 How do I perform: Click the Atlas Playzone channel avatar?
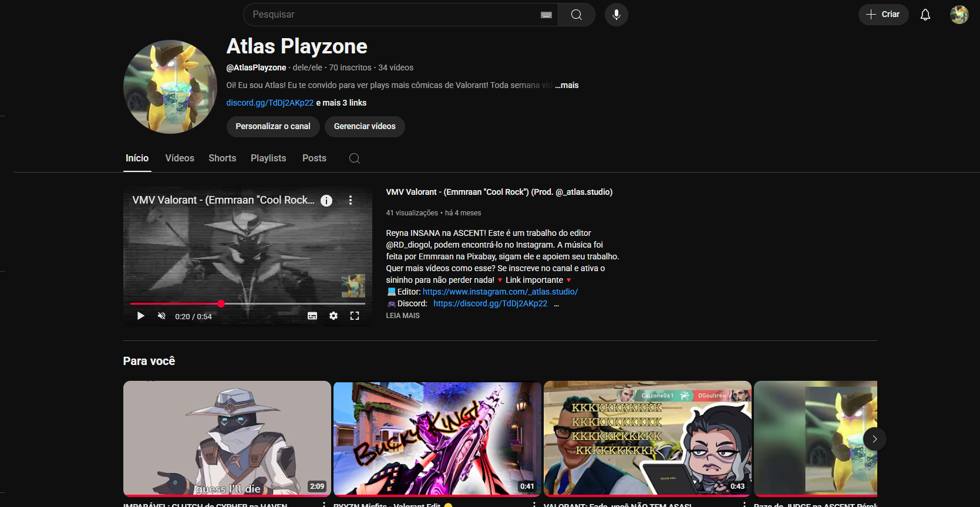(x=170, y=87)
